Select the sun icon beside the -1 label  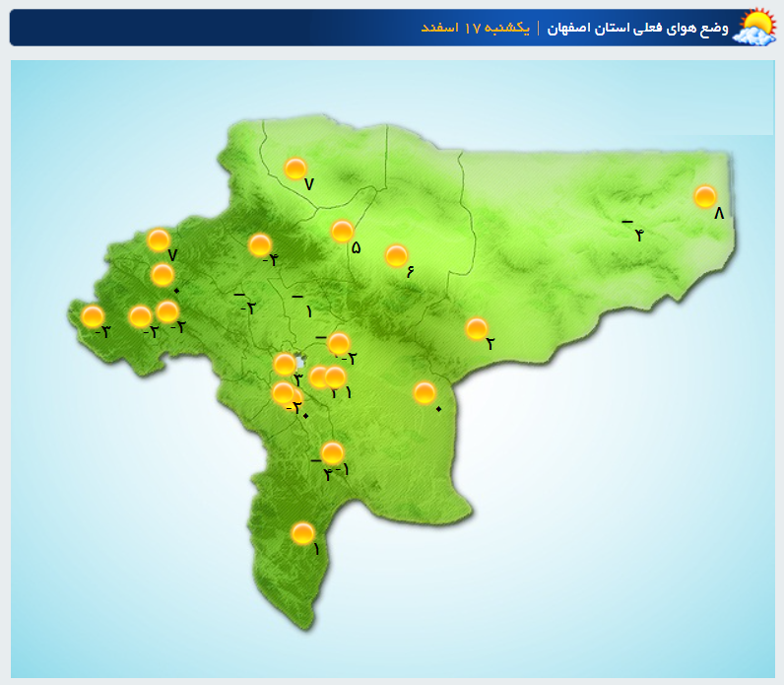(x=333, y=452)
